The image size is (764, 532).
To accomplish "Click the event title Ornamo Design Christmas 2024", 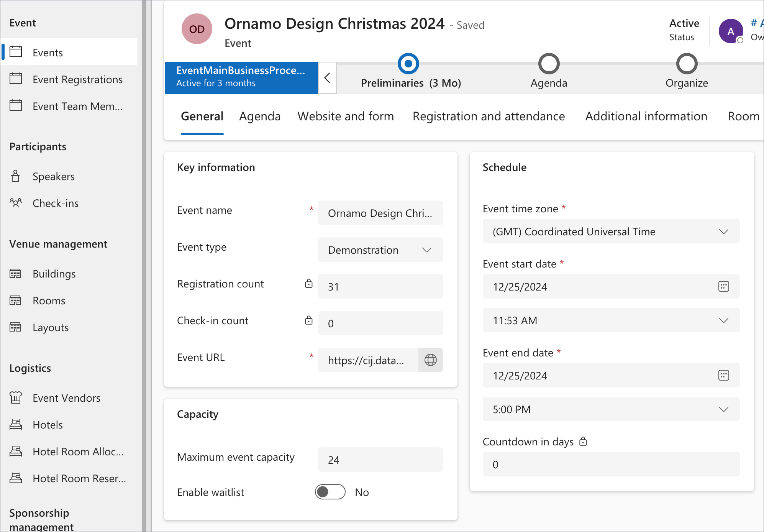I will [334, 24].
